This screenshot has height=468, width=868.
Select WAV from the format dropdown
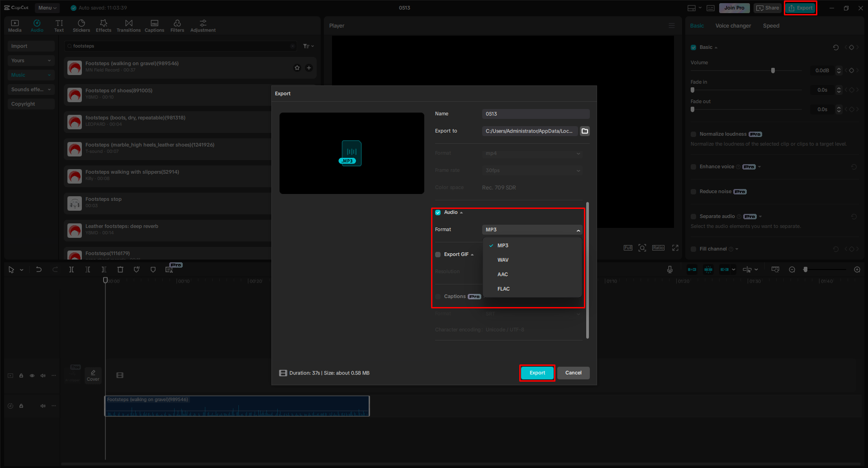tap(503, 260)
